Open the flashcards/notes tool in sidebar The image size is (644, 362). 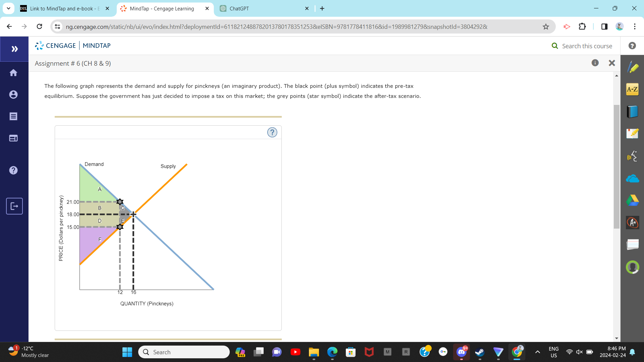click(x=633, y=133)
